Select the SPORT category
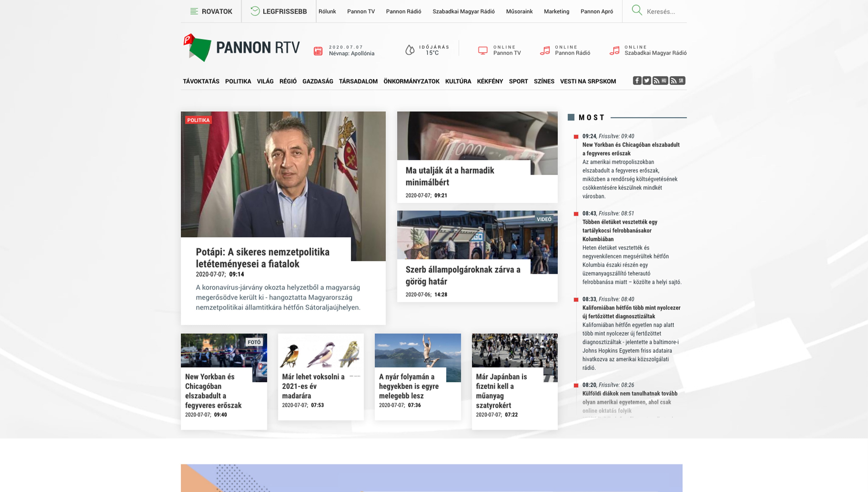868x492 pixels. click(x=518, y=81)
